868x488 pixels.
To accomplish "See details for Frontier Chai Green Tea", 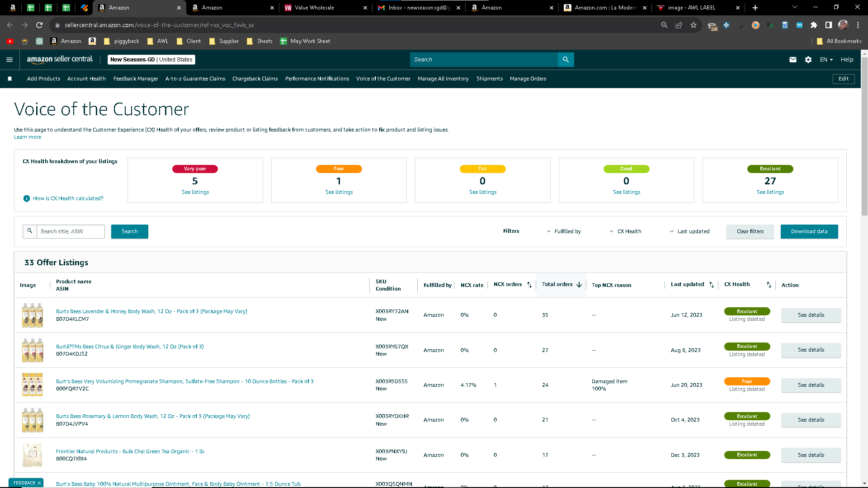I will pyautogui.click(x=811, y=455).
